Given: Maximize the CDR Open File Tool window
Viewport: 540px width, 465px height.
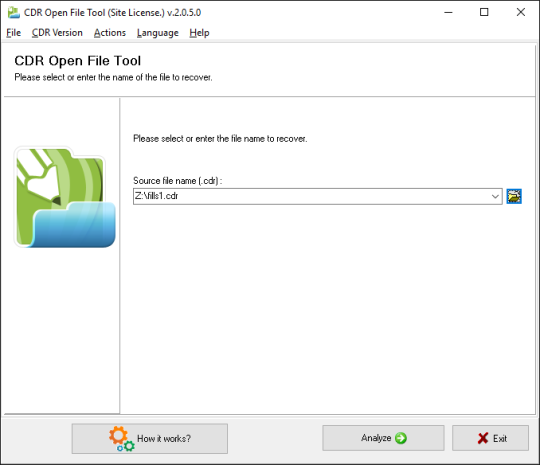Looking at the screenshot, I should (484, 12).
